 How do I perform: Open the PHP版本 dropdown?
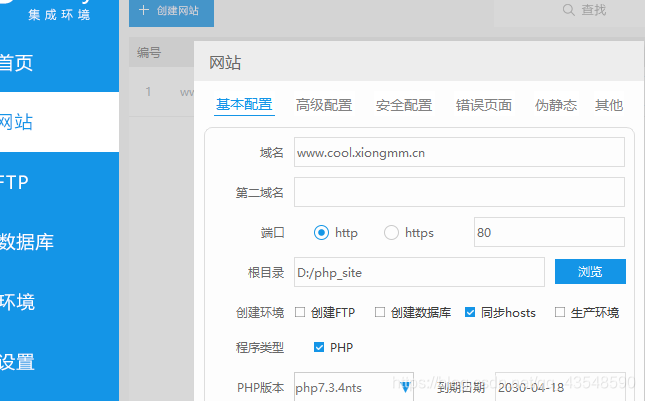point(354,387)
